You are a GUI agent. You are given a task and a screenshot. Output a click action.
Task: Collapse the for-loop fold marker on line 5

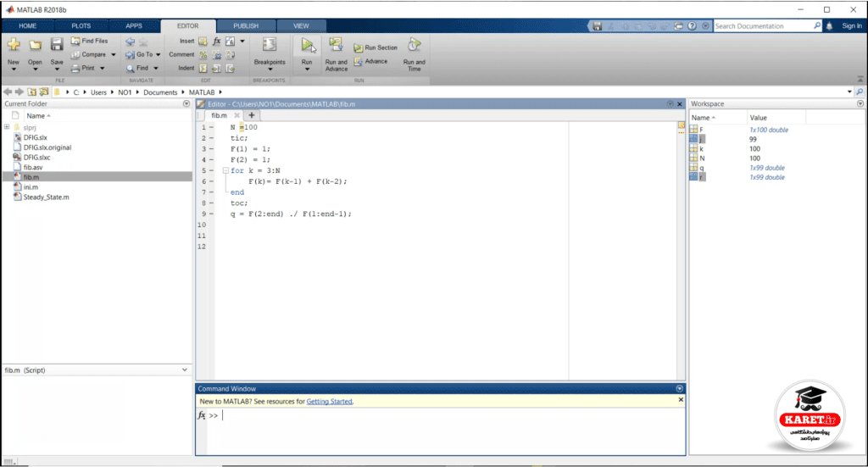(225, 170)
